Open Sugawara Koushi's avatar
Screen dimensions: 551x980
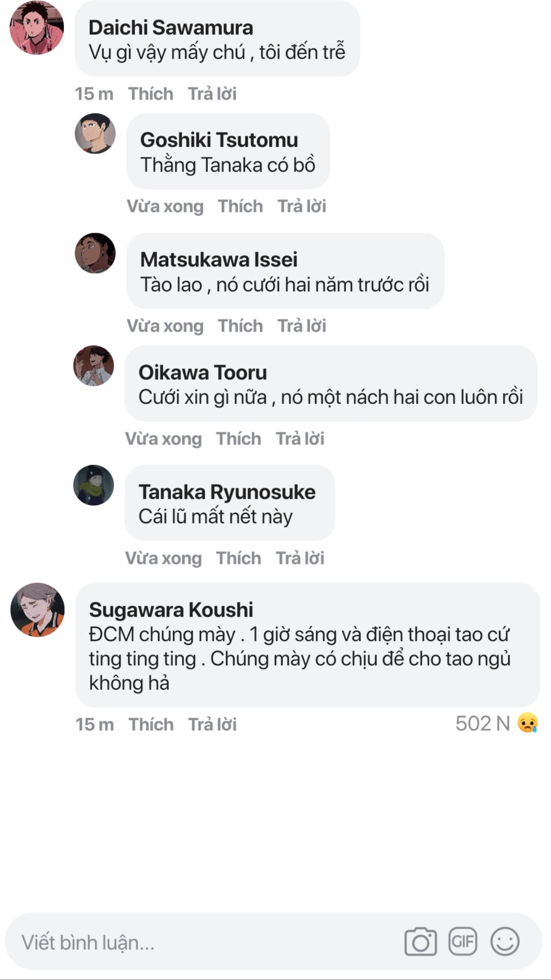click(x=37, y=610)
